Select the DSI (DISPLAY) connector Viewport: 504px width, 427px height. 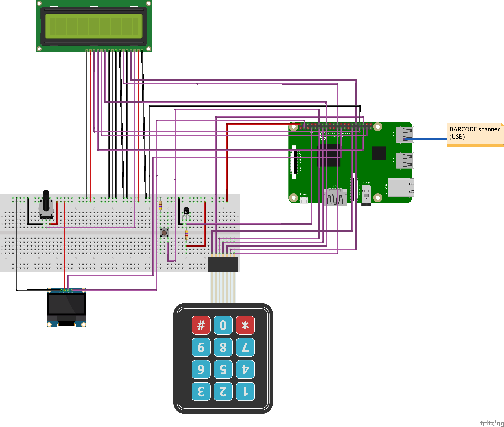tap(294, 162)
